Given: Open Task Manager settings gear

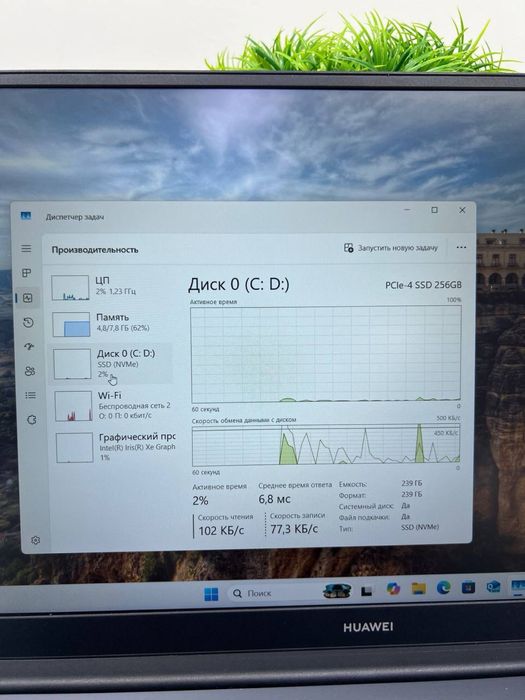Looking at the screenshot, I should coord(36,540).
